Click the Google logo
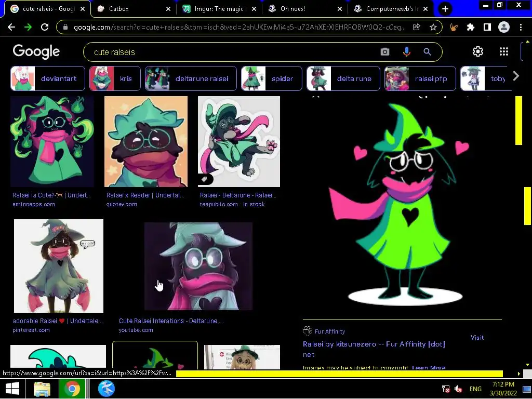The height and width of the screenshot is (399, 532). click(36, 52)
